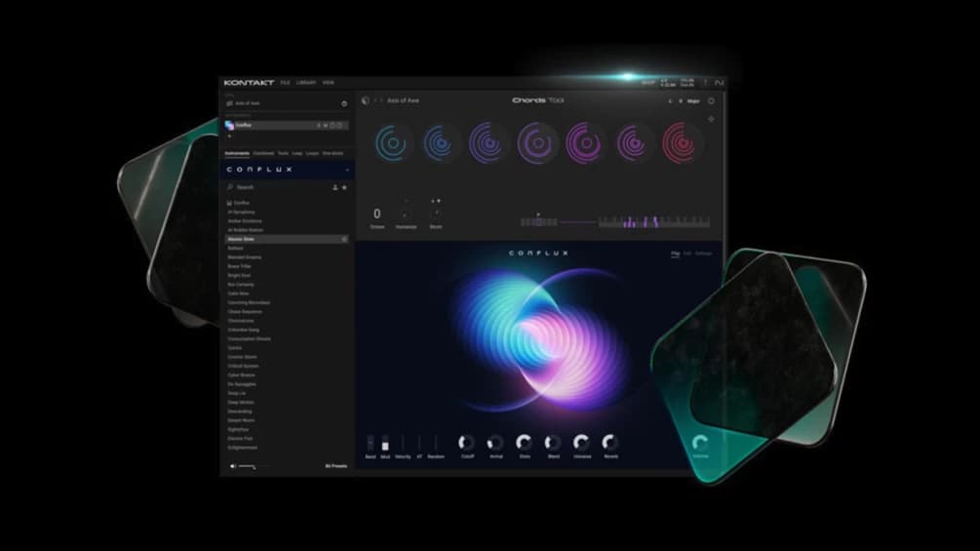The width and height of the screenshot is (980, 551).
Task: Click the Bend slider
Action: (x=370, y=443)
